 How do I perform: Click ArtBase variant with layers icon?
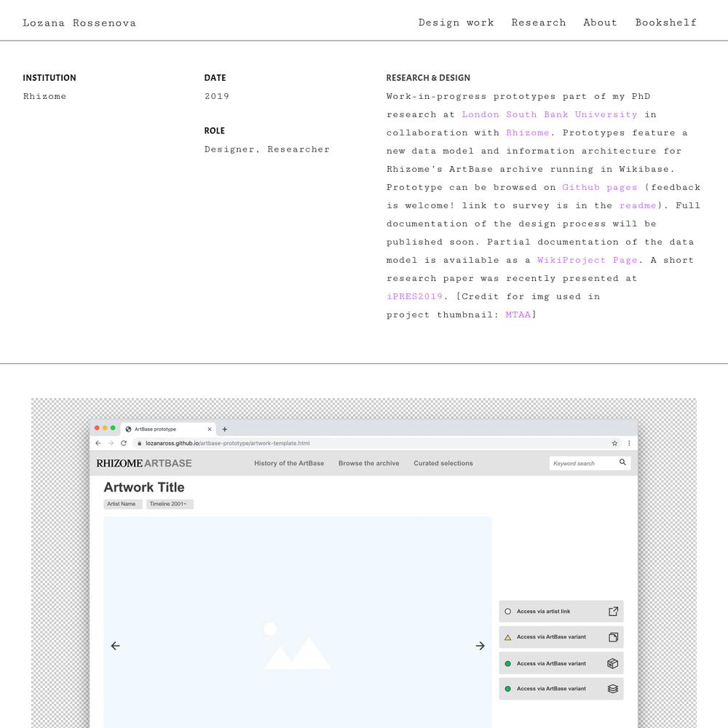click(561, 689)
